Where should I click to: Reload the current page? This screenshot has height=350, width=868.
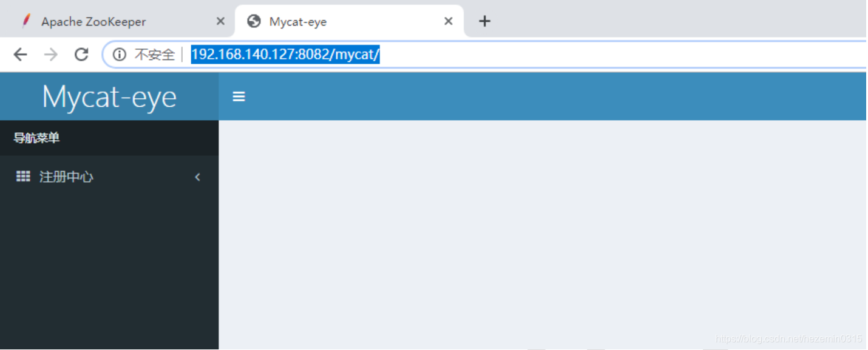tap(81, 55)
